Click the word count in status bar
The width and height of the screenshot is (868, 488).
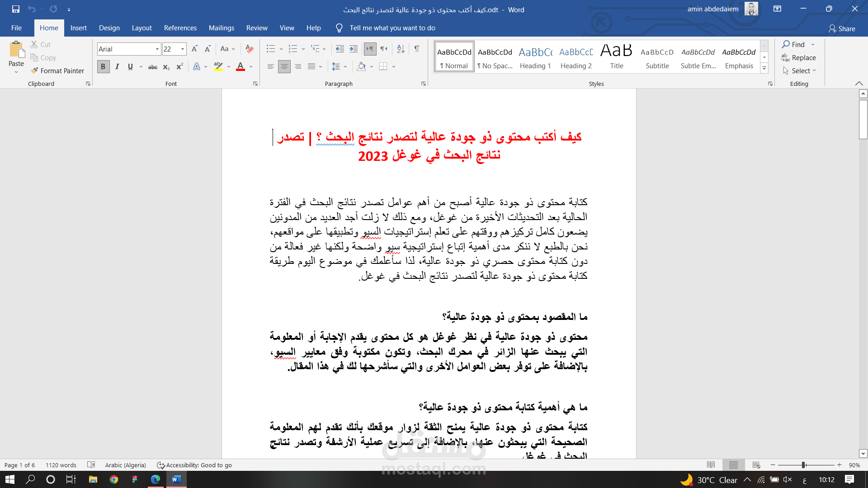click(60, 465)
